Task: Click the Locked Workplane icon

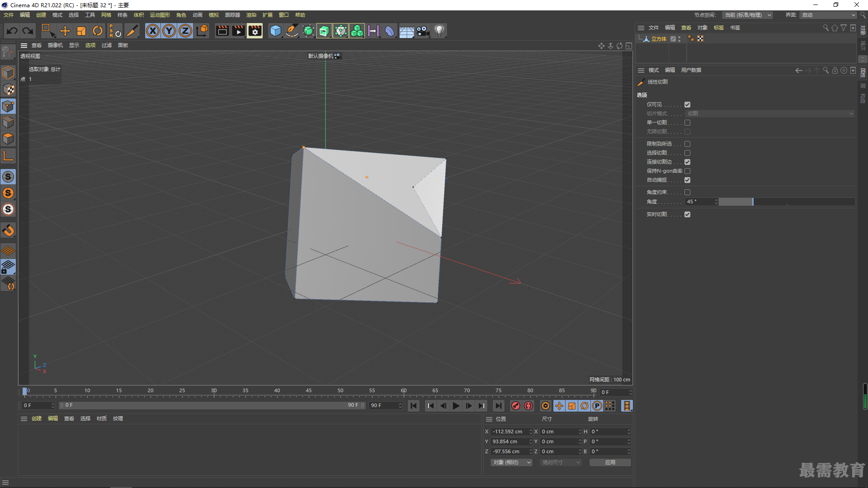Action: tap(8, 267)
